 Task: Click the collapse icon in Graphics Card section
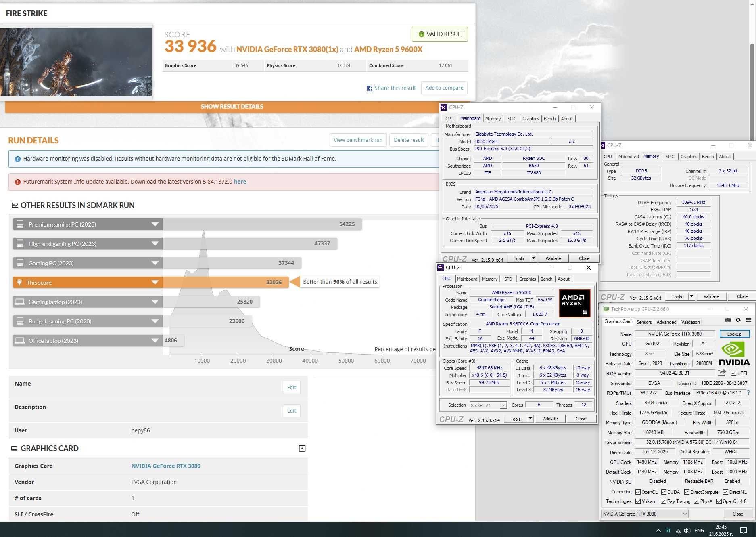coord(302,449)
